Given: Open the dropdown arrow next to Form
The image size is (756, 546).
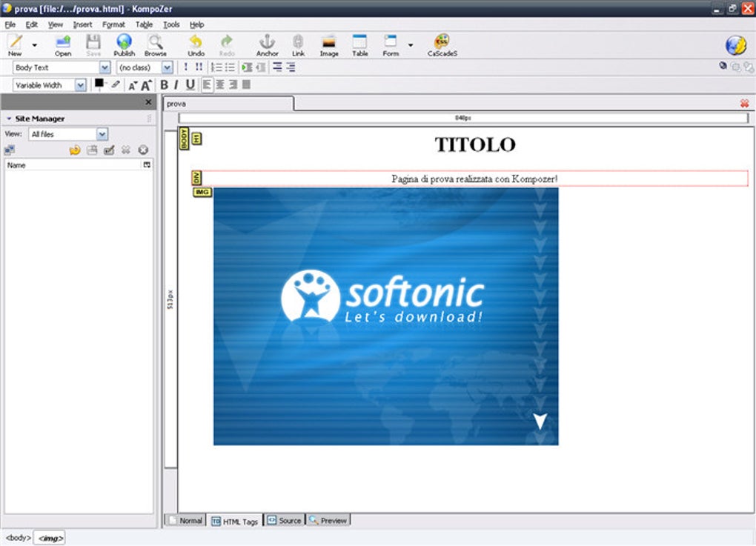Looking at the screenshot, I should [x=411, y=45].
